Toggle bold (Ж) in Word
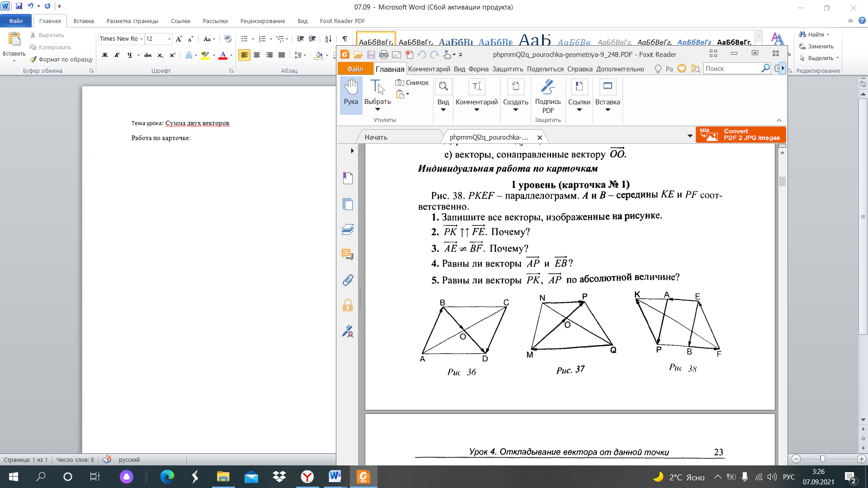Image resolution: width=868 pixels, height=488 pixels. pyautogui.click(x=105, y=55)
